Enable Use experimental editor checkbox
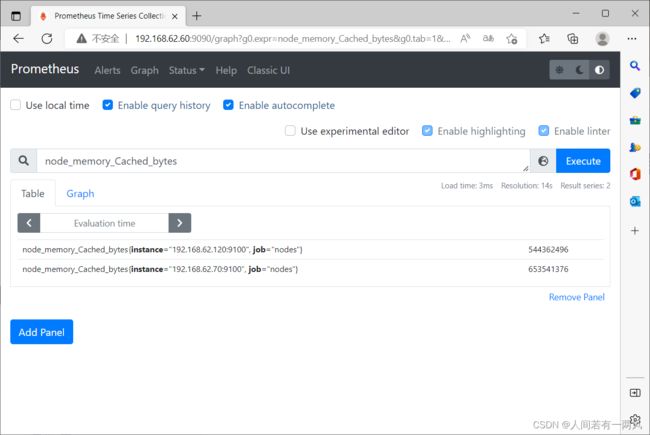This screenshot has width=650, height=435. click(290, 131)
